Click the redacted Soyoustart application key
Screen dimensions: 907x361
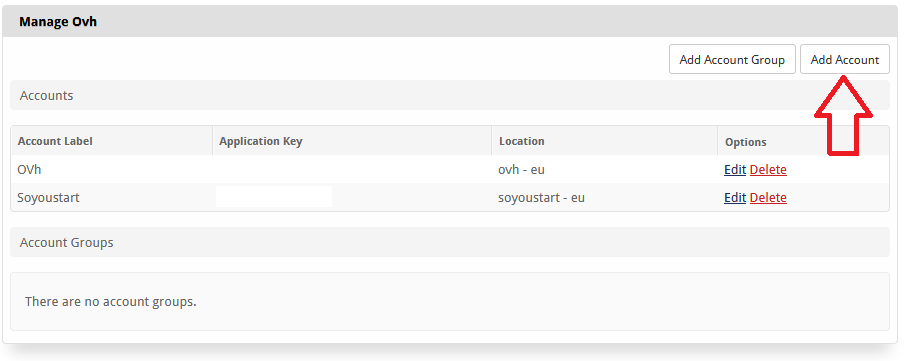pyautogui.click(x=274, y=197)
